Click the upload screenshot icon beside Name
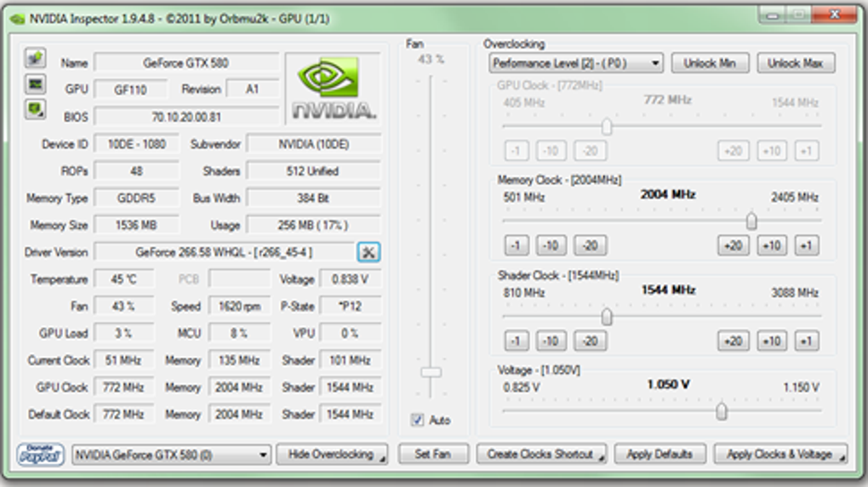 click(36, 58)
